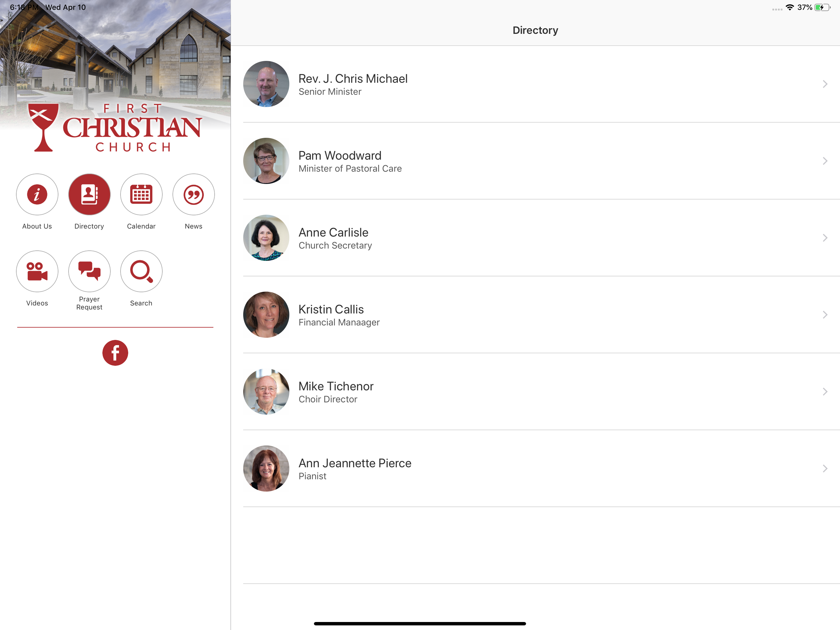Tap the Senior Minister subtitle
840x630 pixels.
(x=330, y=92)
